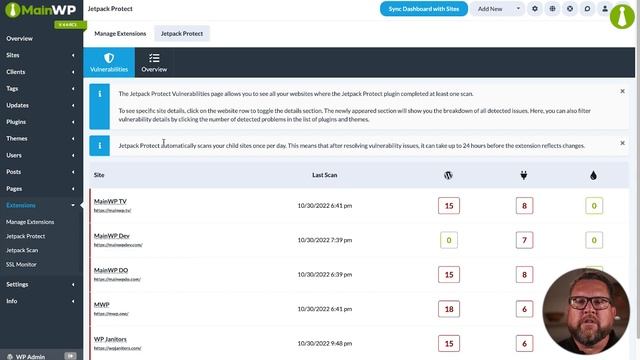The width and height of the screenshot is (640, 360).
Task: Open the WP Janitors site link
Action: pyautogui.click(x=110, y=339)
